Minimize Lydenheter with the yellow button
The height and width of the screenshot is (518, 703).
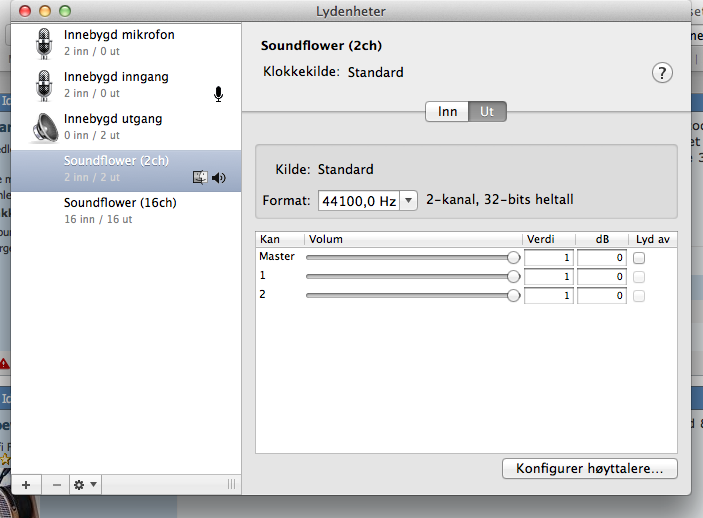coord(45,11)
